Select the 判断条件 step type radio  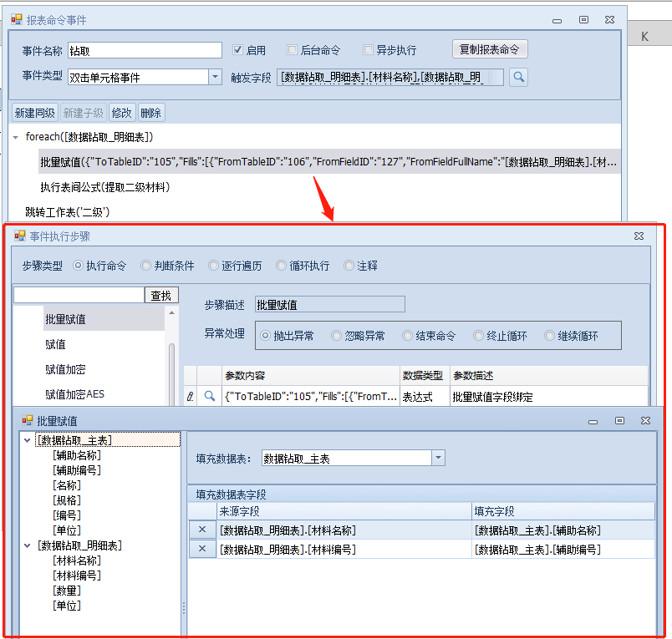pyautogui.click(x=147, y=266)
